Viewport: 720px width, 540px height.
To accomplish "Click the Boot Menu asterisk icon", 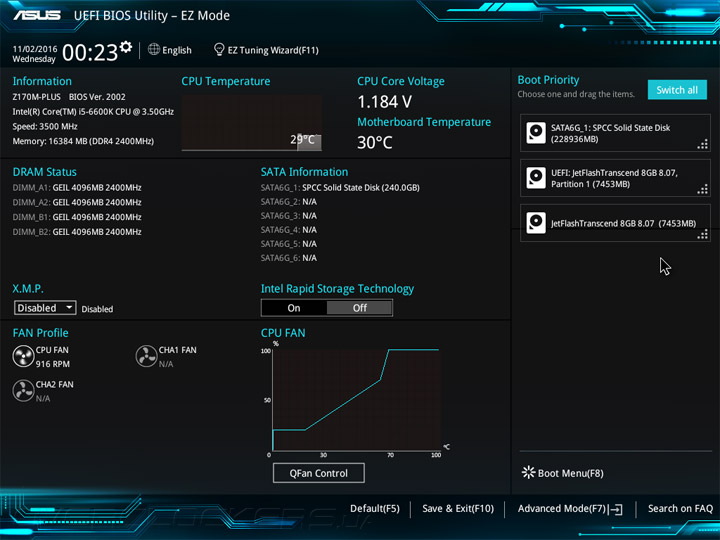I will [529, 472].
